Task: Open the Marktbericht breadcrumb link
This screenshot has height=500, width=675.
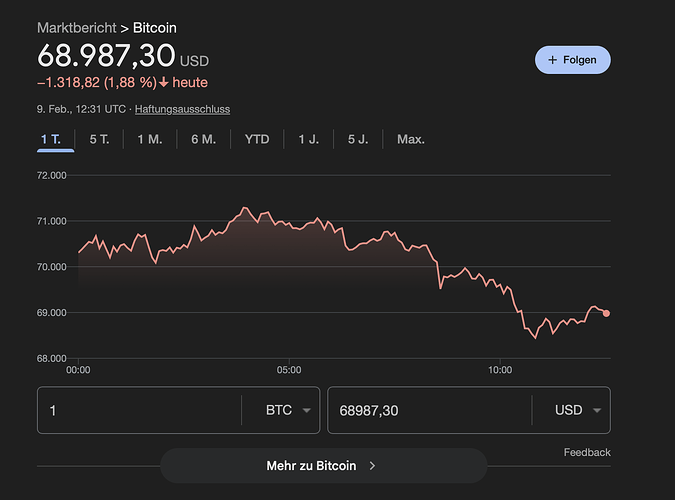Action: point(75,27)
